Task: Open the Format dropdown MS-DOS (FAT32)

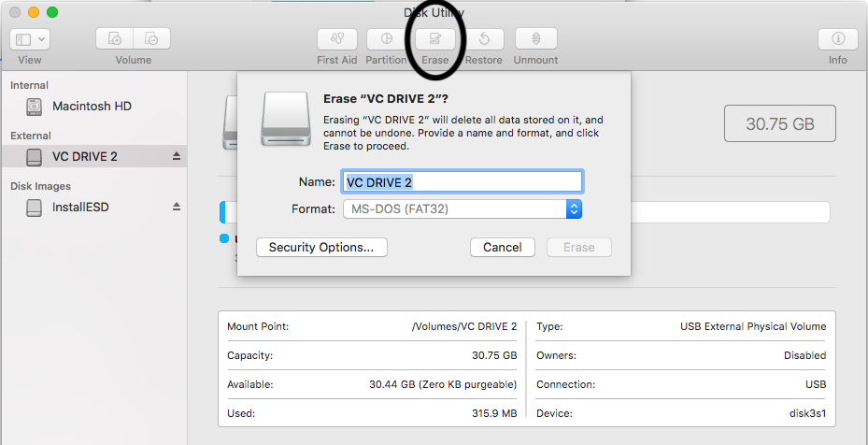Action: (462, 208)
